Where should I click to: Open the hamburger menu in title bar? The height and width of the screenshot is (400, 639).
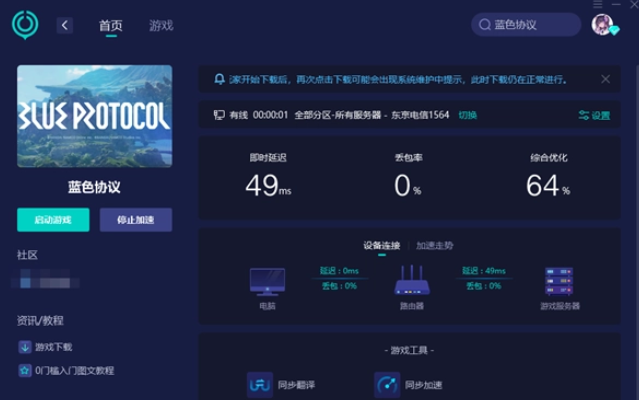597,4
